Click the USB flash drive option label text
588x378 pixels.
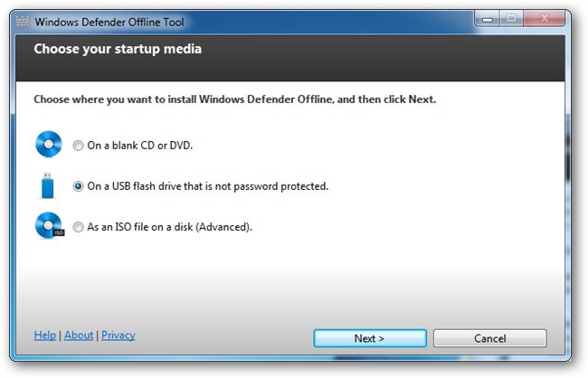(x=207, y=187)
